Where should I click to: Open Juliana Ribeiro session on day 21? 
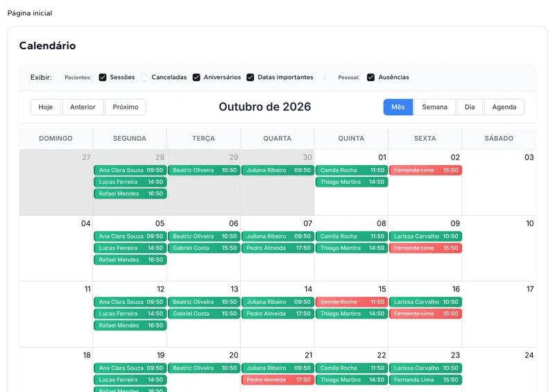pyautogui.click(x=278, y=368)
